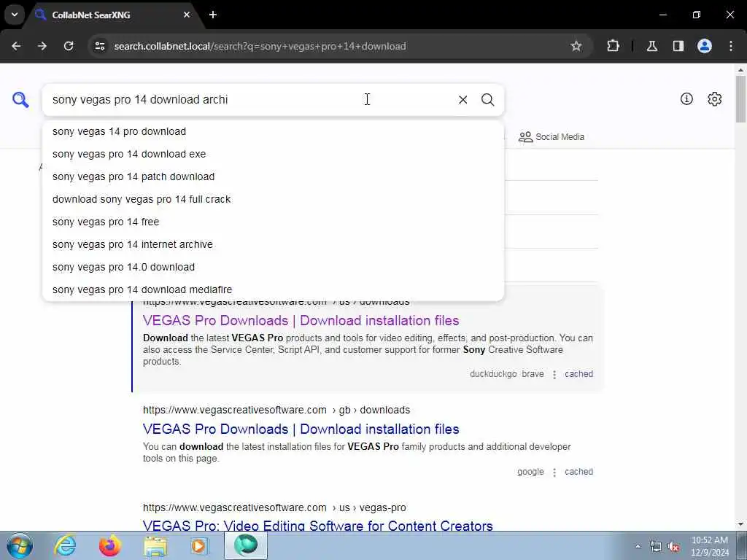Click the SearXNG magnifier logo beside search box
747x560 pixels.
click(20, 99)
